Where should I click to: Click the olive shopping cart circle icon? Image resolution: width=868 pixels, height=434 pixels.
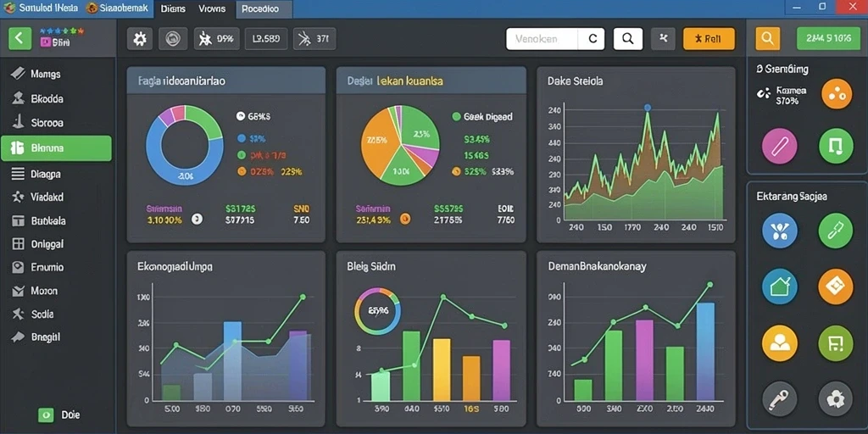pyautogui.click(x=835, y=342)
